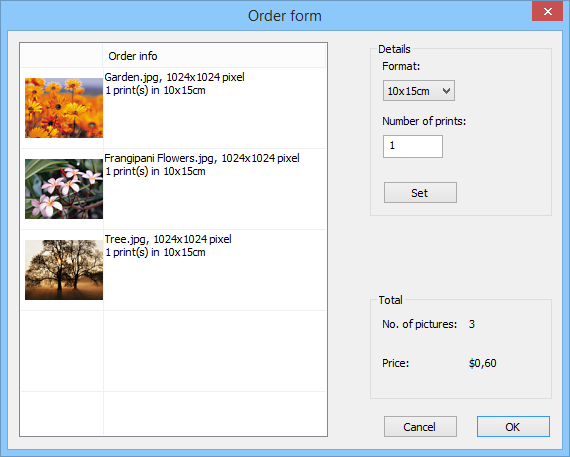This screenshot has height=457, width=570.
Task: Open the Format dropdown showing 10x15cm
Action: pyautogui.click(x=418, y=91)
